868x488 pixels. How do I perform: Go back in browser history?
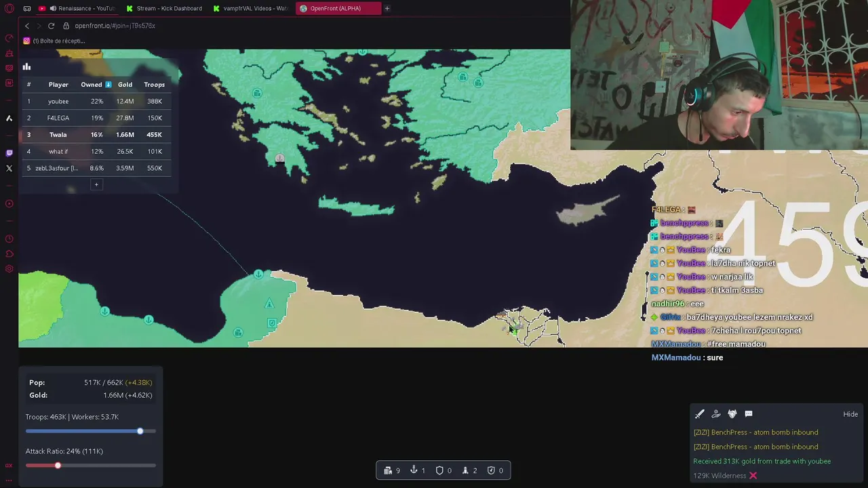pyautogui.click(x=27, y=26)
